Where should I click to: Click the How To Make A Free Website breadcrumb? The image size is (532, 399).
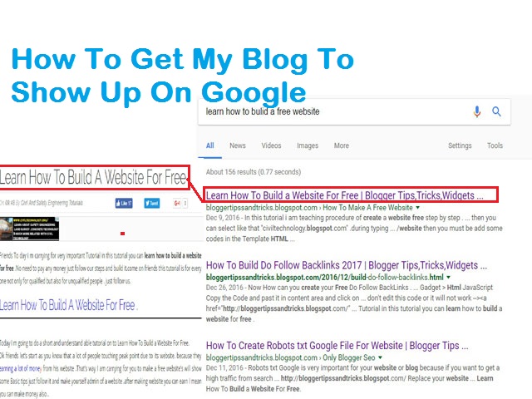click(367, 207)
